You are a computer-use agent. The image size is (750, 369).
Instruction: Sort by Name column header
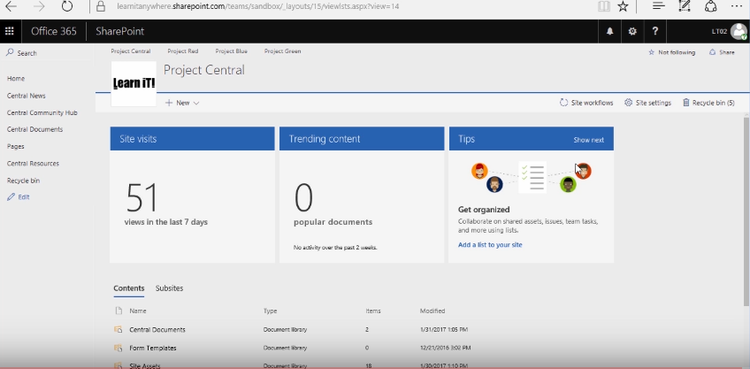click(x=138, y=311)
